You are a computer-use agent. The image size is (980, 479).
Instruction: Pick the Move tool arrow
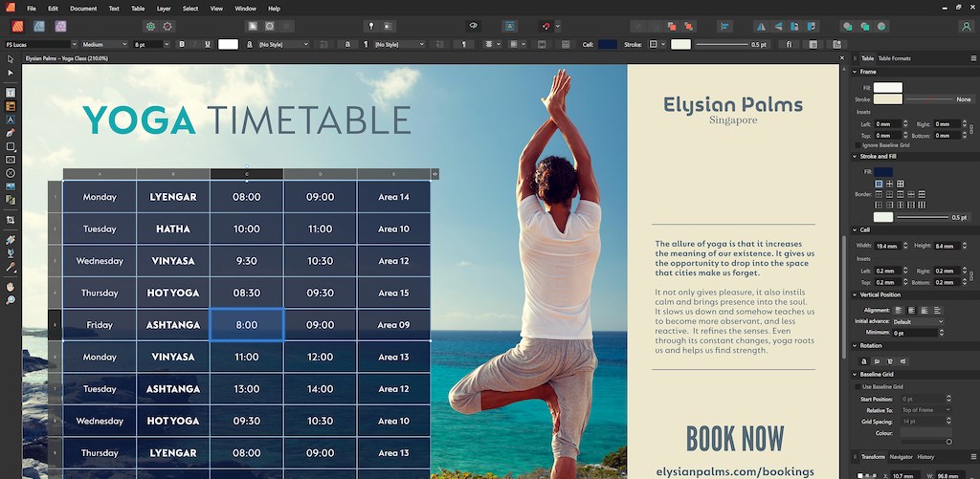(x=11, y=59)
